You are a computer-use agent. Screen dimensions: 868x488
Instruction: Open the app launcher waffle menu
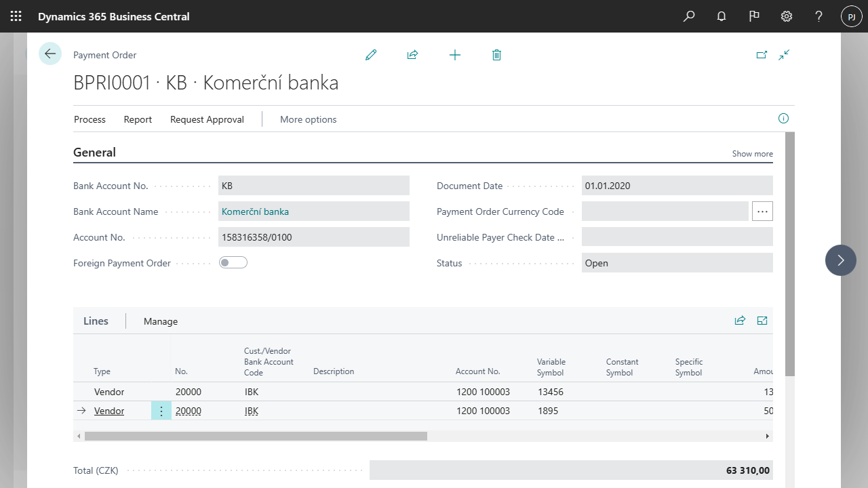coord(16,16)
